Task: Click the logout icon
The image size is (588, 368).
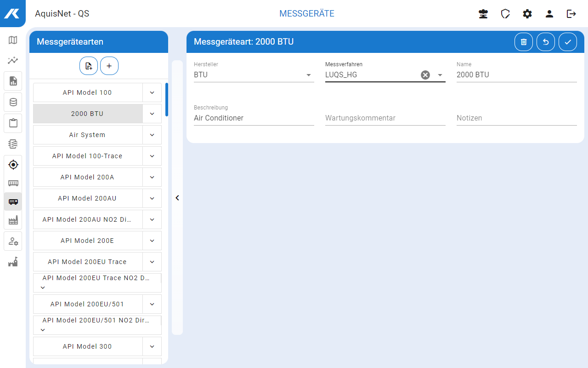Action: pyautogui.click(x=571, y=14)
